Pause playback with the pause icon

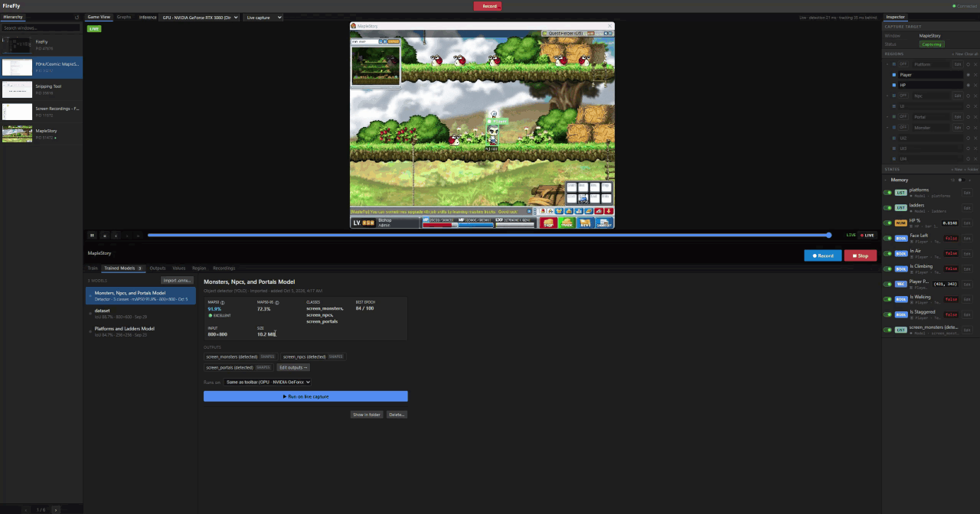(92, 236)
